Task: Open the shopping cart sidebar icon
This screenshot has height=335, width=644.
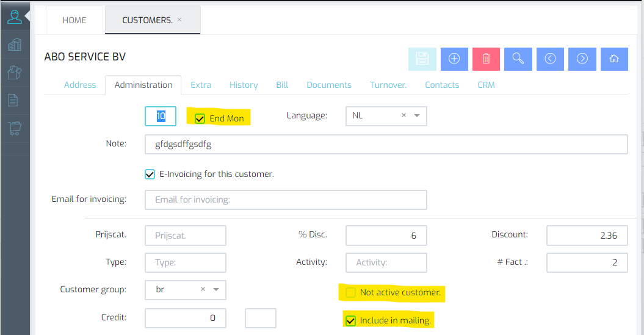Action: [x=15, y=128]
